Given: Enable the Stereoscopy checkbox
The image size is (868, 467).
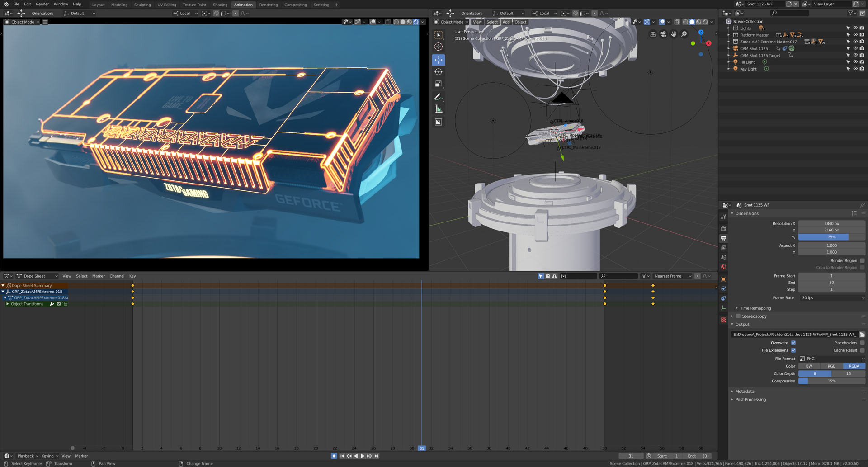Looking at the screenshot, I should [738, 316].
